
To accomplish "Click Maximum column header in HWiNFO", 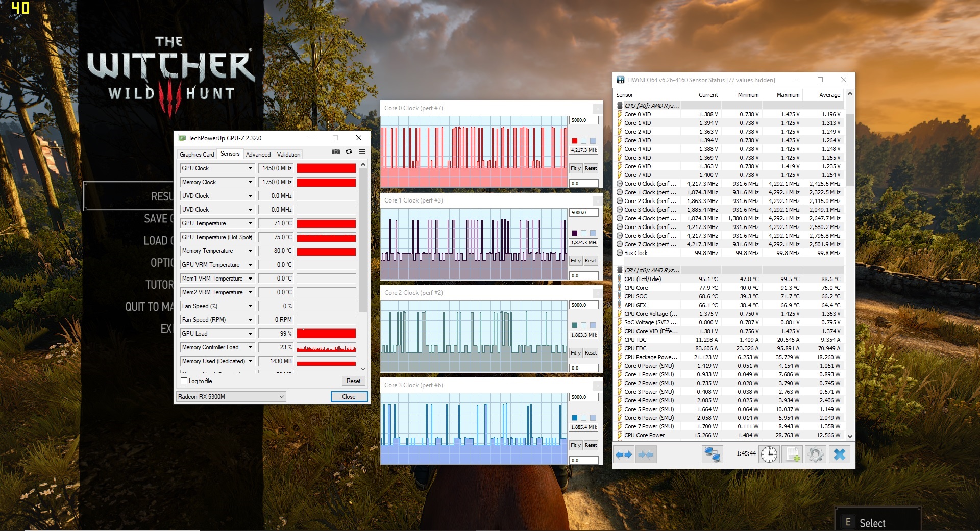I will click(x=782, y=95).
